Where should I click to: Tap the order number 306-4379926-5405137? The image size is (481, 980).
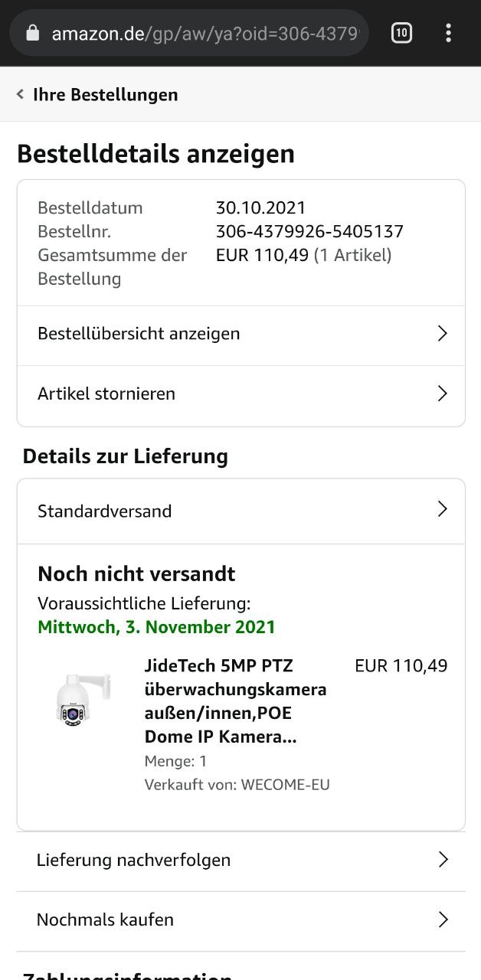click(x=309, y=231)
